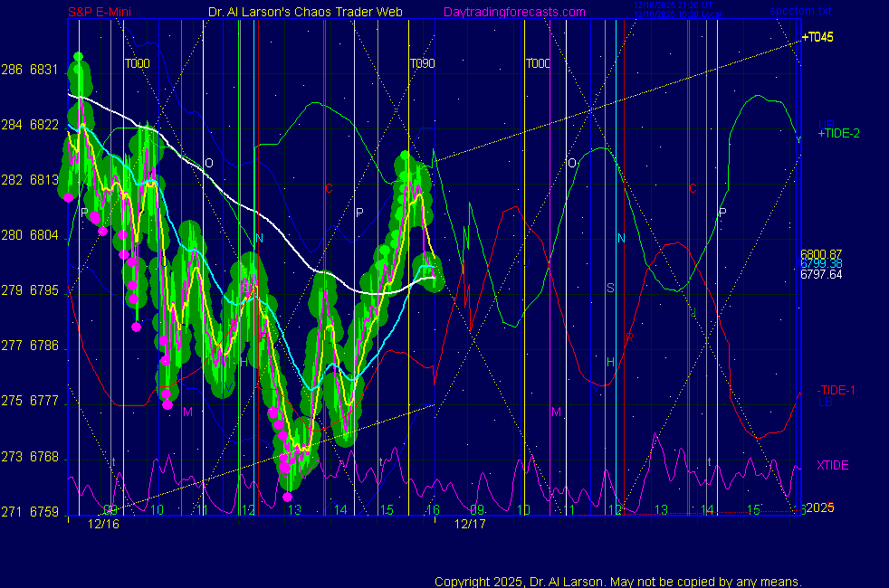Click the T090 timeline marker label
Image resolution: width=889 pixels, height=588 pixels.
pyautogui.click(x=422, y=64)
